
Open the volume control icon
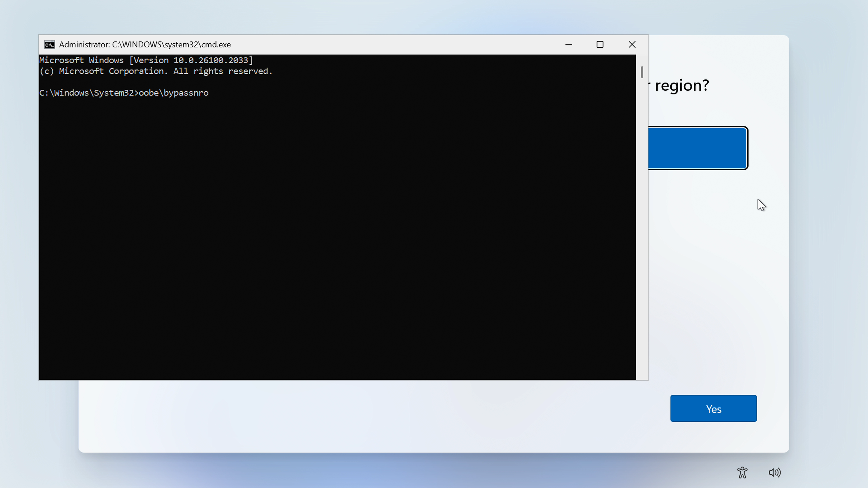coord(775,472)
